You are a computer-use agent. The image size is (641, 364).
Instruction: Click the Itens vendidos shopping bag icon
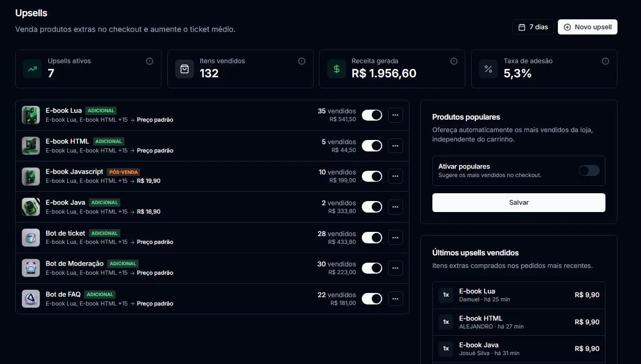(x=185, y=69)
